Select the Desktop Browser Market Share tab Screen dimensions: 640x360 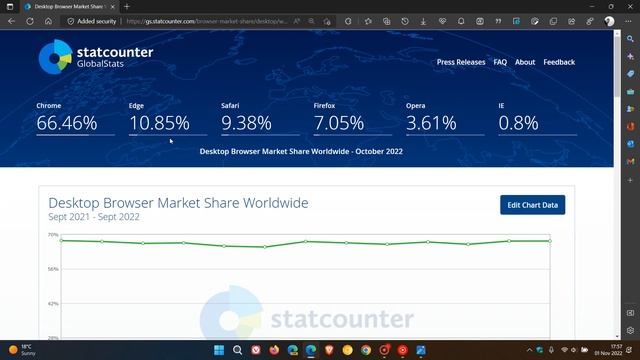tap(68, 7)
